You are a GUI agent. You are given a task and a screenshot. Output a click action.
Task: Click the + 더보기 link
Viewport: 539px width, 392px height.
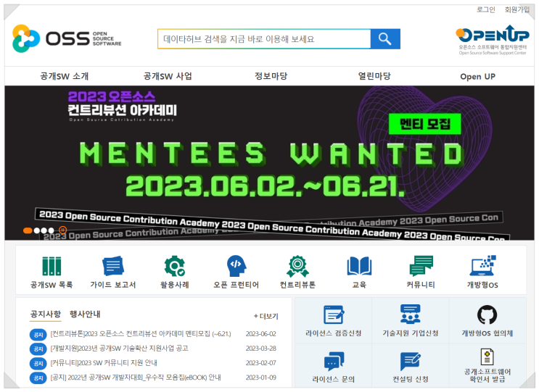click(x=266, y=316)
